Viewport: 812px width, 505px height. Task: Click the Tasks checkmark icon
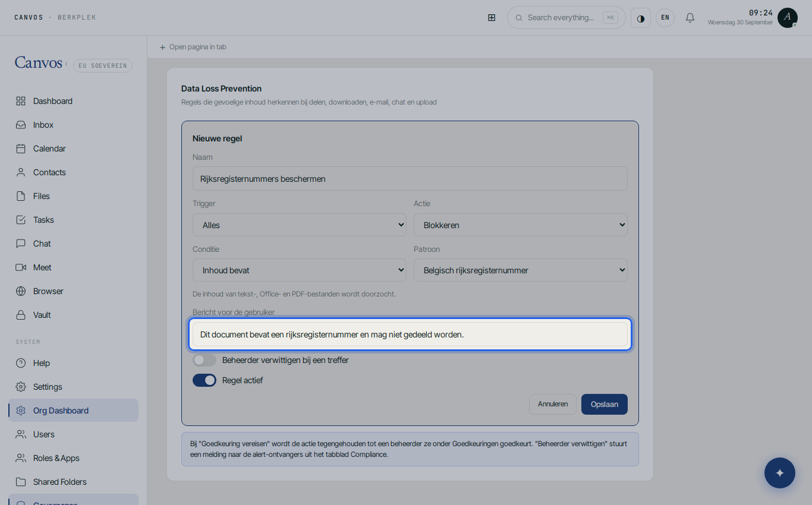point(21,220)
